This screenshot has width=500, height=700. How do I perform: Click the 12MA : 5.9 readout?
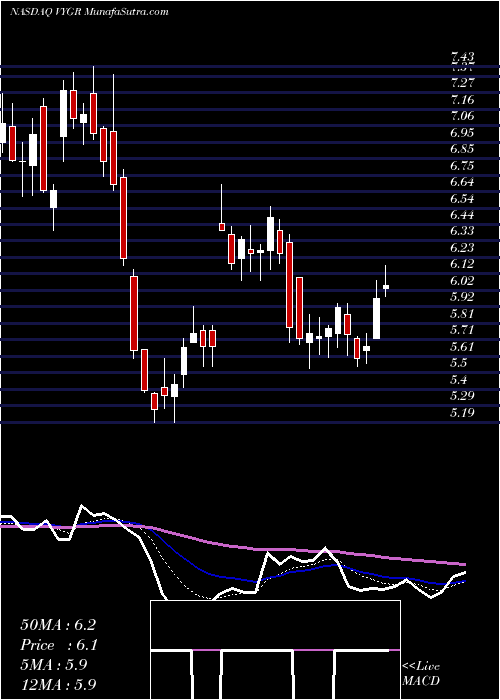click(58, 685)
